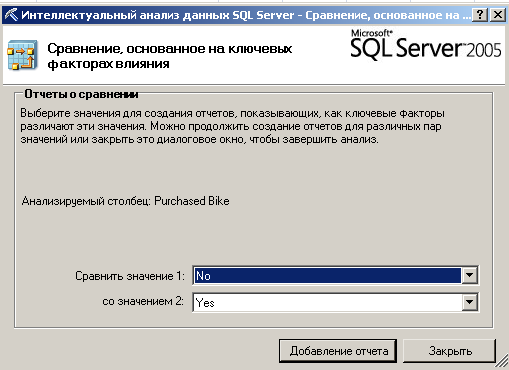The image size is (509, 370).
Task: Click the Microsoft SQL Server 2005 logo
Action: coord(426,45)
